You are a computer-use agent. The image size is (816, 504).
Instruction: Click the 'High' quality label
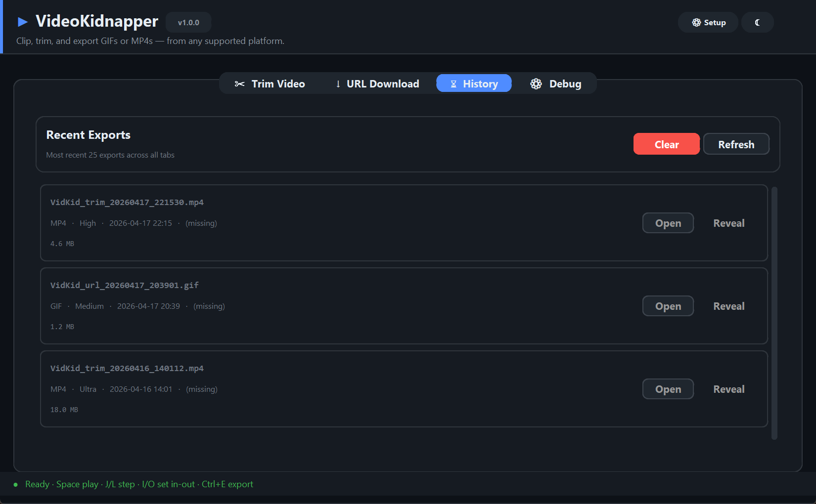pos(88,223)
